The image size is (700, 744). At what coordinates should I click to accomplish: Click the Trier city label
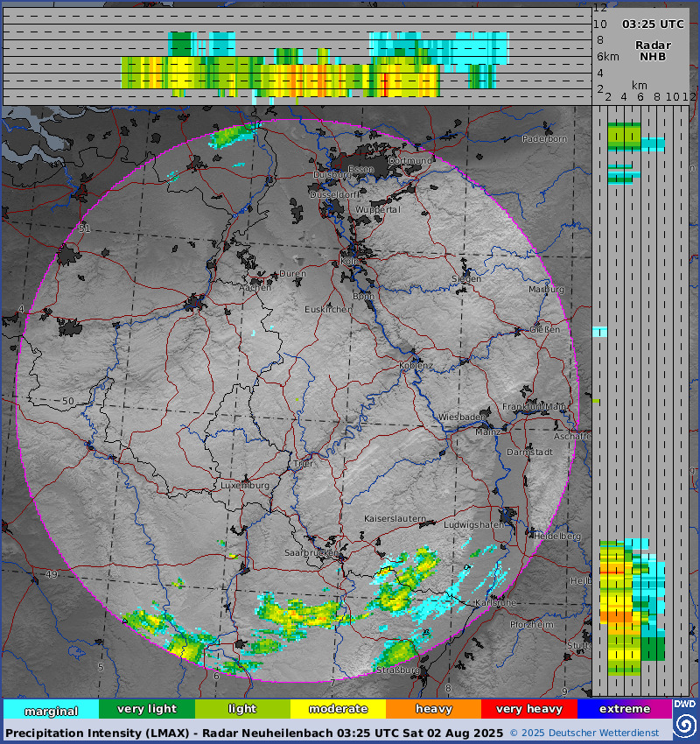coord(303,464)
